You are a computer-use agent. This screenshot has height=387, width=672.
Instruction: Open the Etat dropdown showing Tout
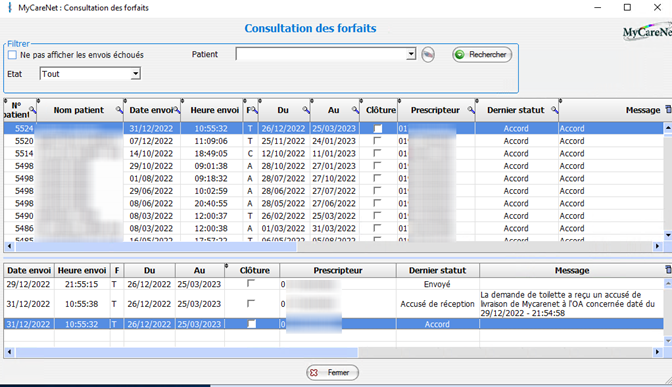pos(135,74)
